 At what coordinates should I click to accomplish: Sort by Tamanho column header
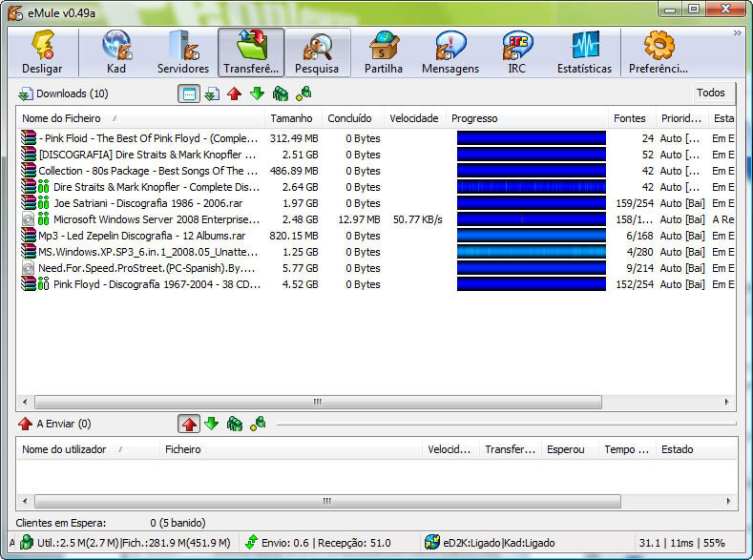click(291, 118)
